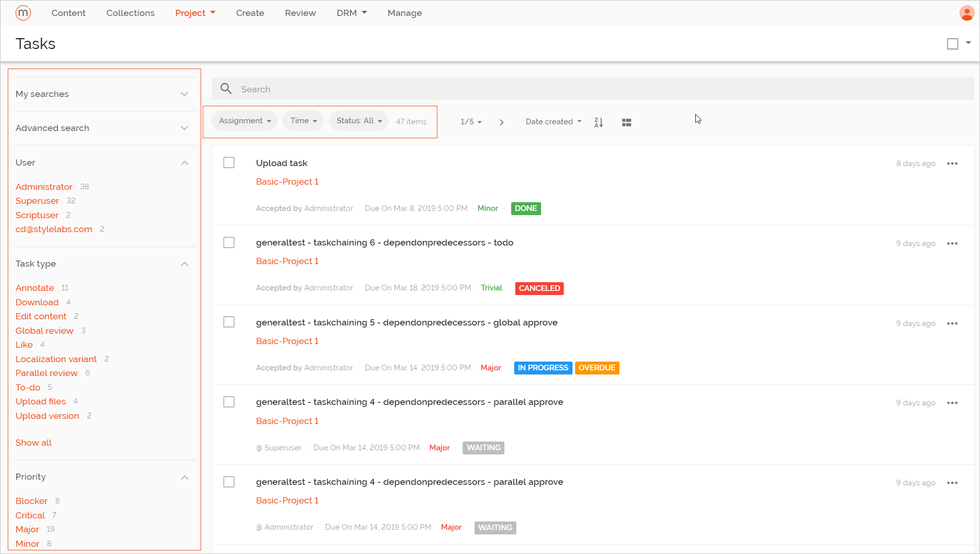This screenshot has height=554, width=980.
Task: Click the Stylelabs logo icon
Action: pos(23,12)
